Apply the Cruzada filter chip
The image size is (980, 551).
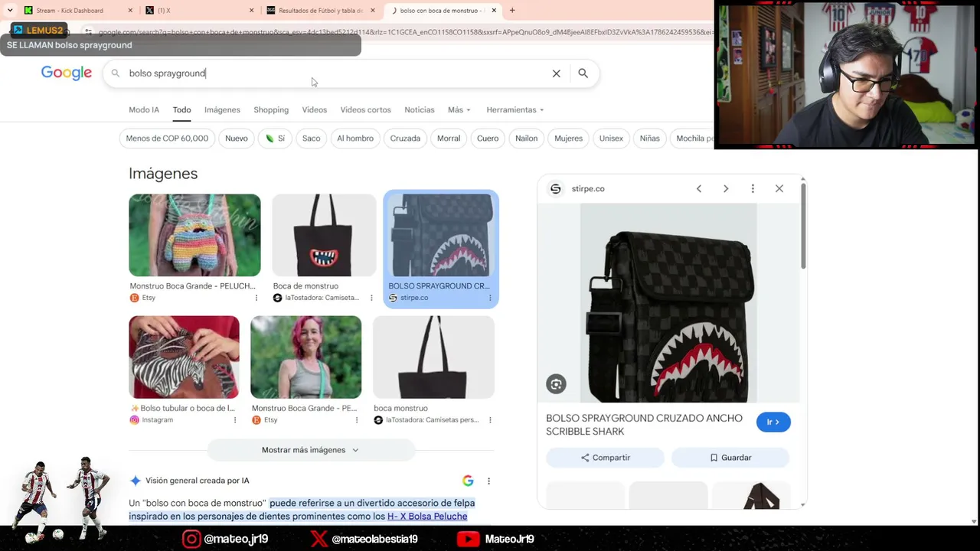[405, 139]
